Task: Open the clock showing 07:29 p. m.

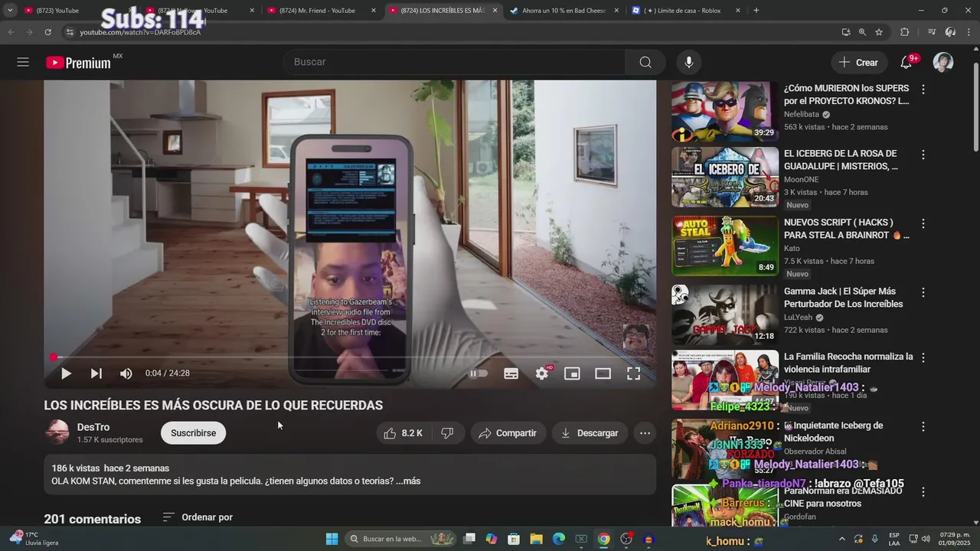Action: (x=955, y=539)
